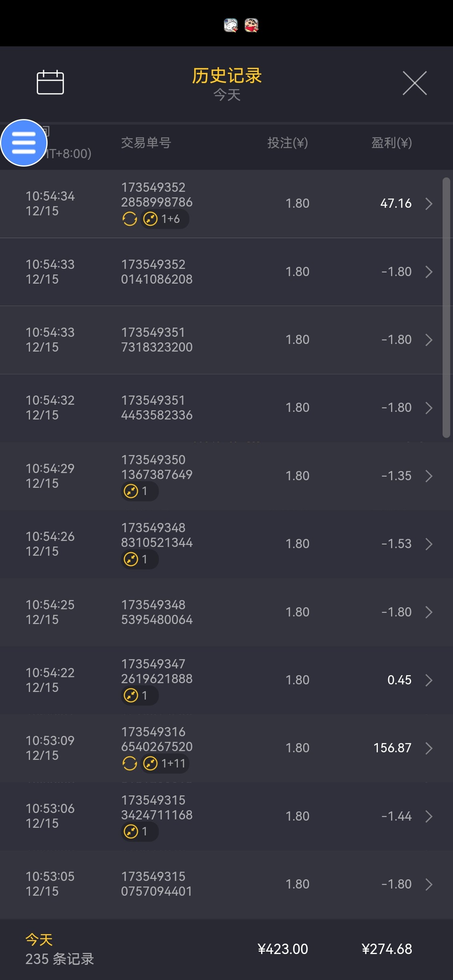Open the calendar date picker

pyautogui.click(x=50, y=82)
